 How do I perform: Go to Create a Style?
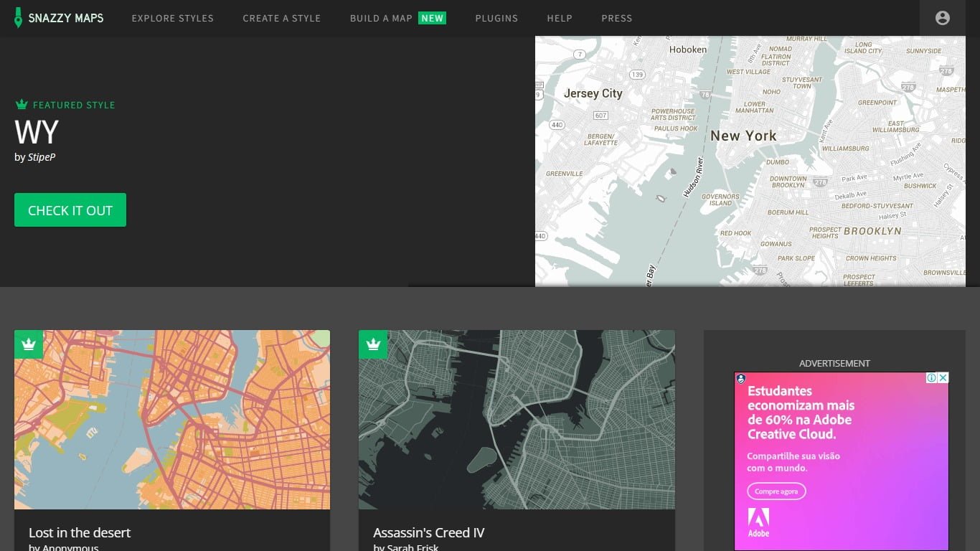282,18
